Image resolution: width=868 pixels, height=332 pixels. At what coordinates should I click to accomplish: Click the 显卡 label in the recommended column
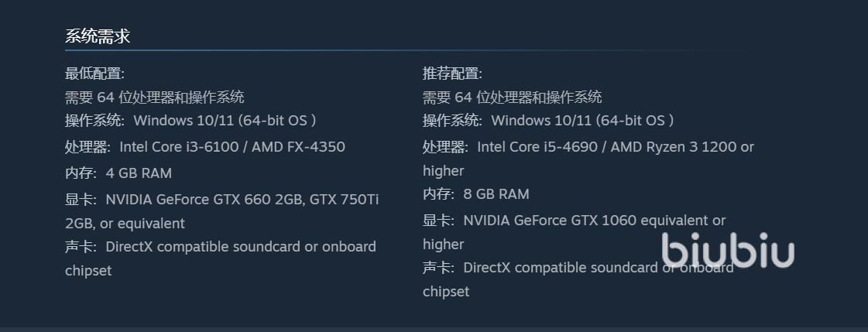(x=437, y=221)
